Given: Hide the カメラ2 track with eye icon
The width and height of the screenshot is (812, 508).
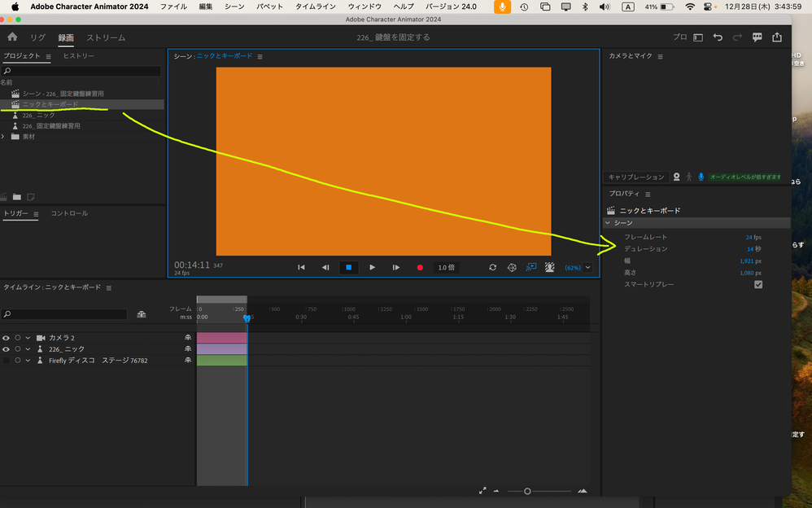Looking at the screenshot, I should coord(7,338).
